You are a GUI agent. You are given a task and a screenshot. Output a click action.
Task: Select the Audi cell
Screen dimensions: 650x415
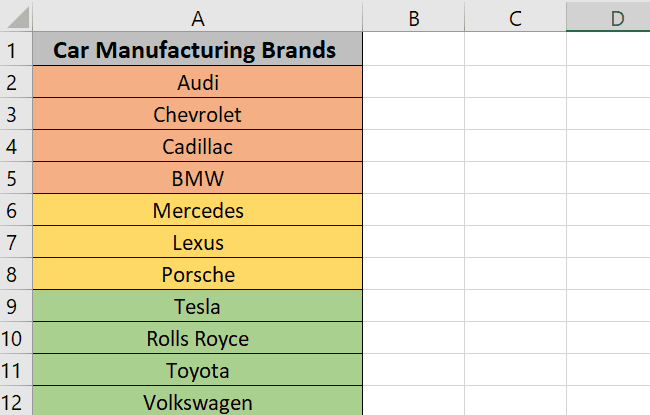[198, 82]
